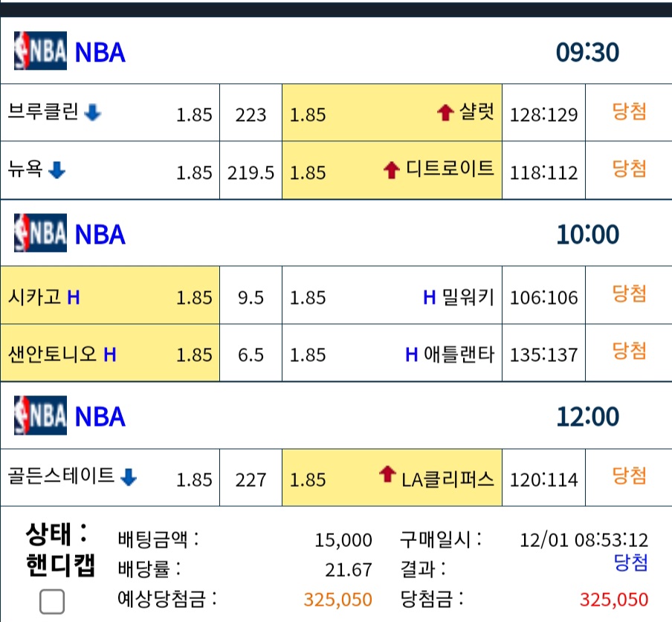Select the 샌안토니오 H handicap cell

pos(110,353)
